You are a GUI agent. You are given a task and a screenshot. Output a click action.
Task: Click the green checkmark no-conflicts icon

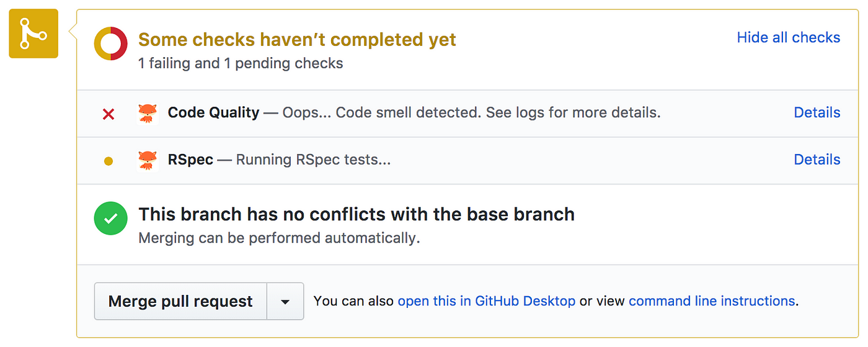pyautogui.click(x=110, y=219)
